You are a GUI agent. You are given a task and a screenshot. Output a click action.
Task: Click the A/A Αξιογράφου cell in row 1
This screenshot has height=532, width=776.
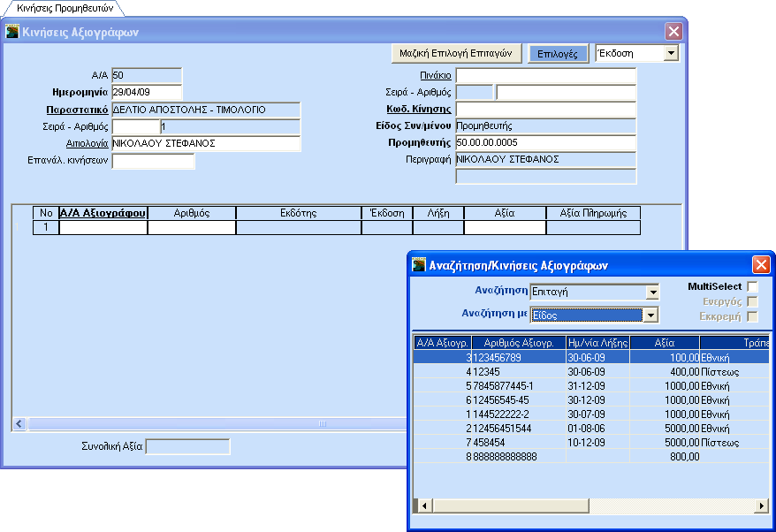103,228
